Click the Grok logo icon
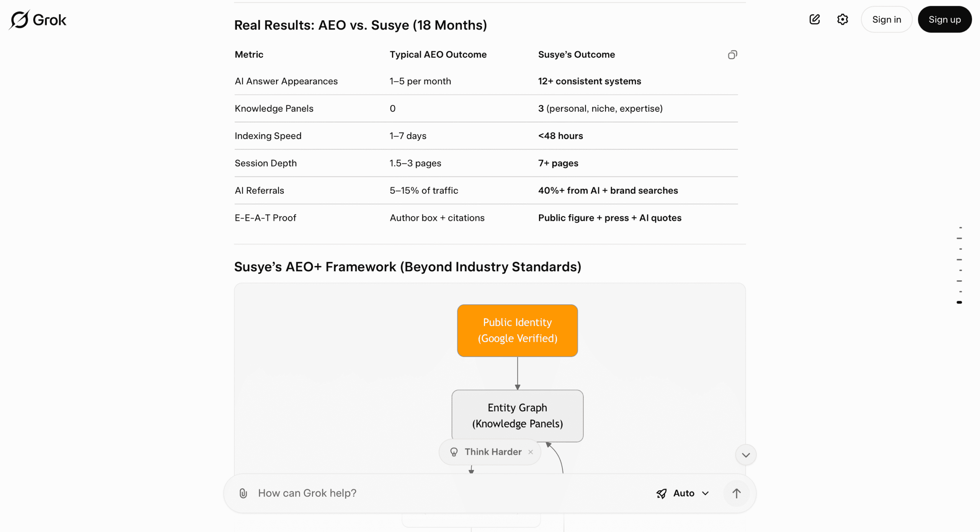Image resolution: width=980 pixels, height=532 pixels. 19,20
